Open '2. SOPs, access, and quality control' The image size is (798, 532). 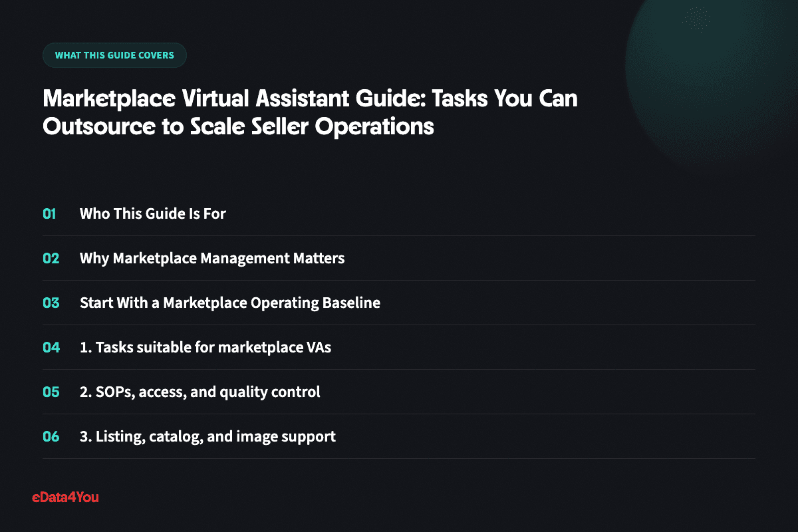point(200,392)
